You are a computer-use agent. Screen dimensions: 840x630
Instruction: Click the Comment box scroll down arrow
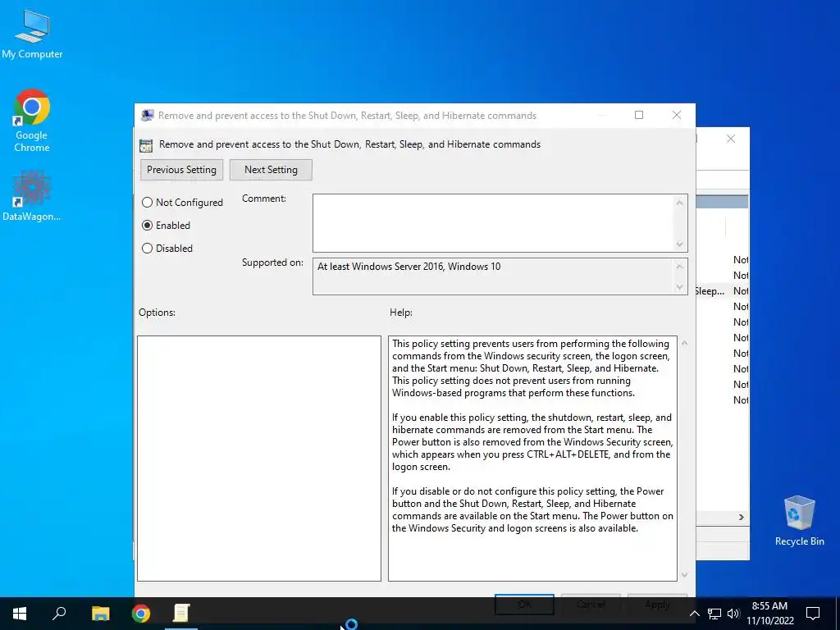point(680,244)
